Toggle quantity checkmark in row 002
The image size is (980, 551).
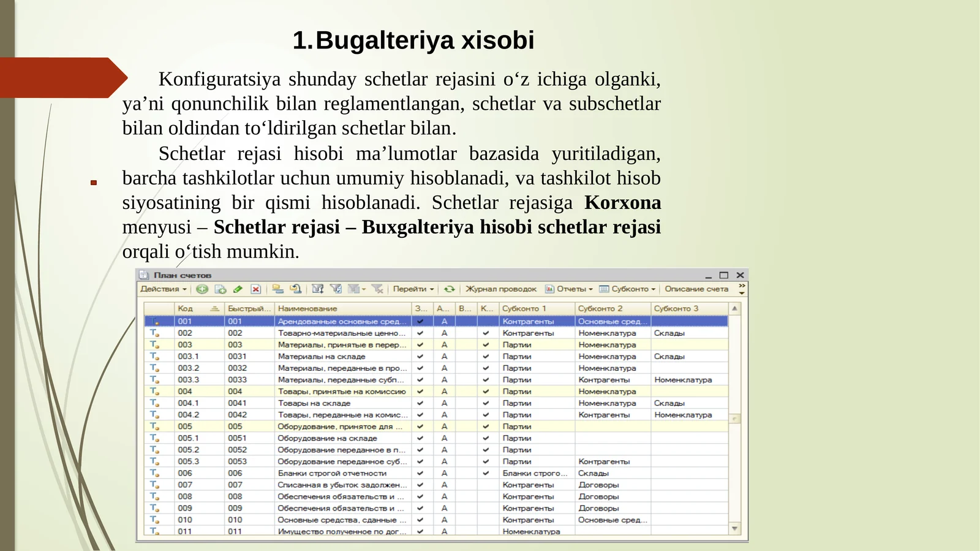click(x=486, y=333)
